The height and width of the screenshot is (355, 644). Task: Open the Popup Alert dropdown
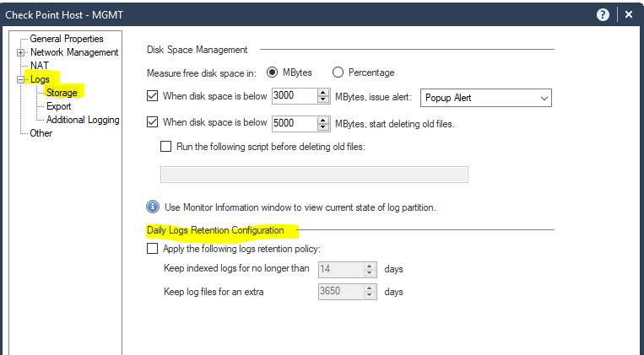486,98
